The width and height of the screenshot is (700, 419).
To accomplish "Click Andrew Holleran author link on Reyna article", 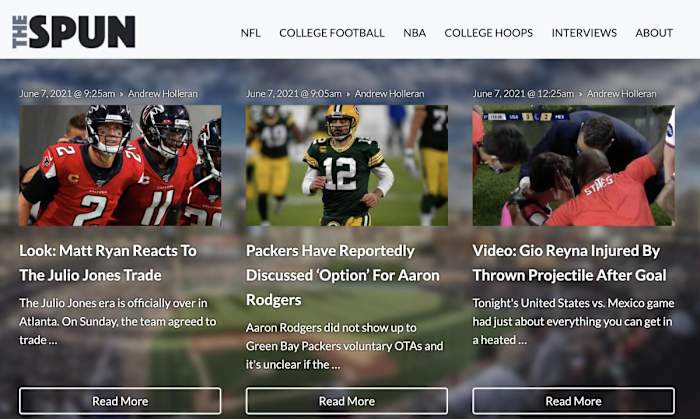I will click(621, 94).
